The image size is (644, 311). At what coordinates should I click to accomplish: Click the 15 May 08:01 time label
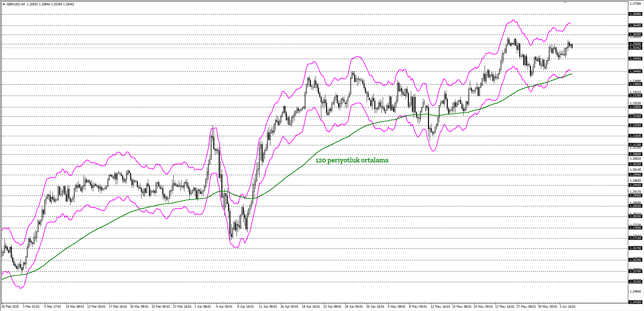click(462, 307)
